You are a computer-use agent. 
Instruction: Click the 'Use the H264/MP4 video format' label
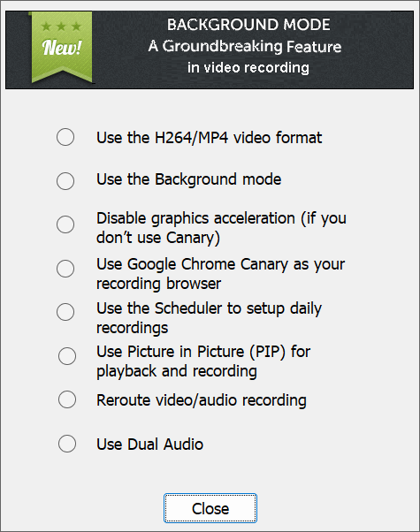click(210, 138)
